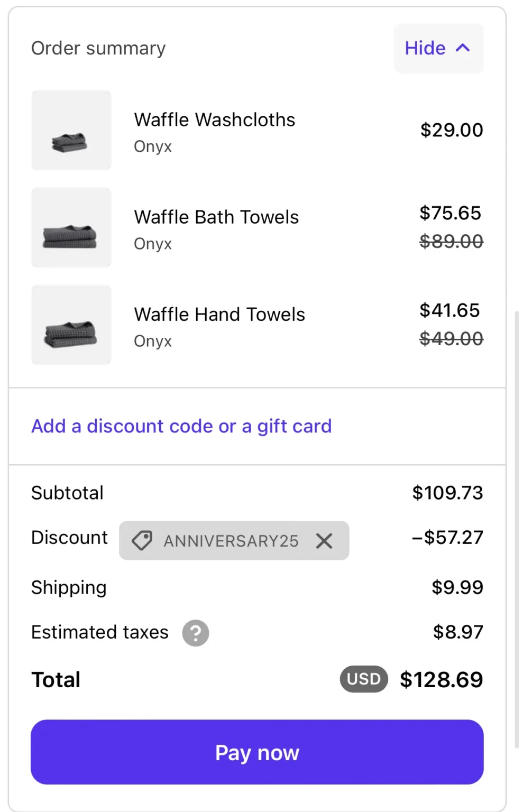Click the Waffle Bath Towels product title

click(216, 217)
